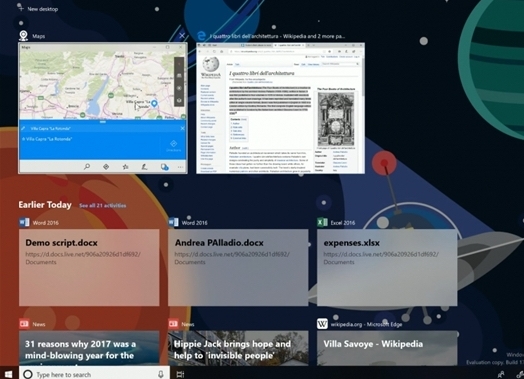Click the Edge browser icon above thumbnail
Screen dimensions: 524x379
tap(201, 36)
